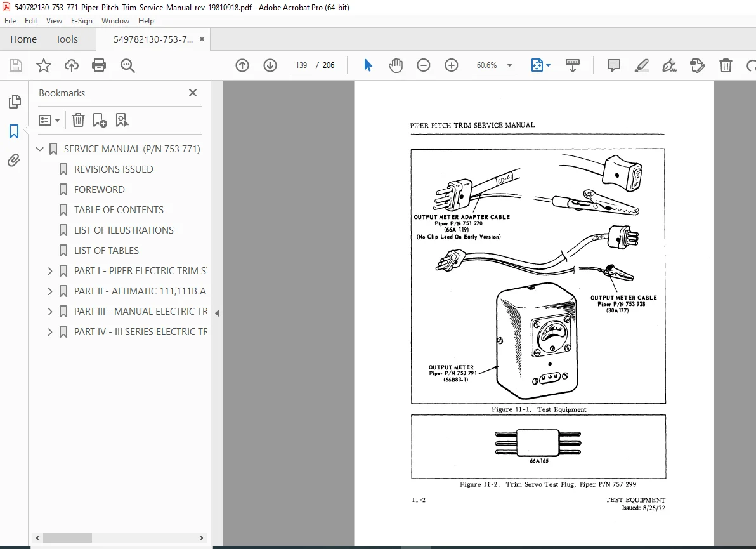Click the page number field showing 139
The height and width of the screenshot is (549, 756).
tap(301, 65)
